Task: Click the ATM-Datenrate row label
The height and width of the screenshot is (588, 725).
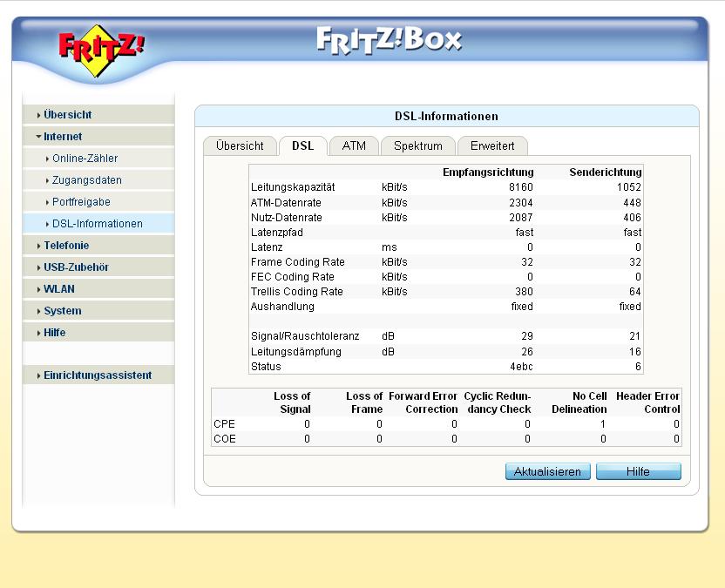Action: (286, 202)
